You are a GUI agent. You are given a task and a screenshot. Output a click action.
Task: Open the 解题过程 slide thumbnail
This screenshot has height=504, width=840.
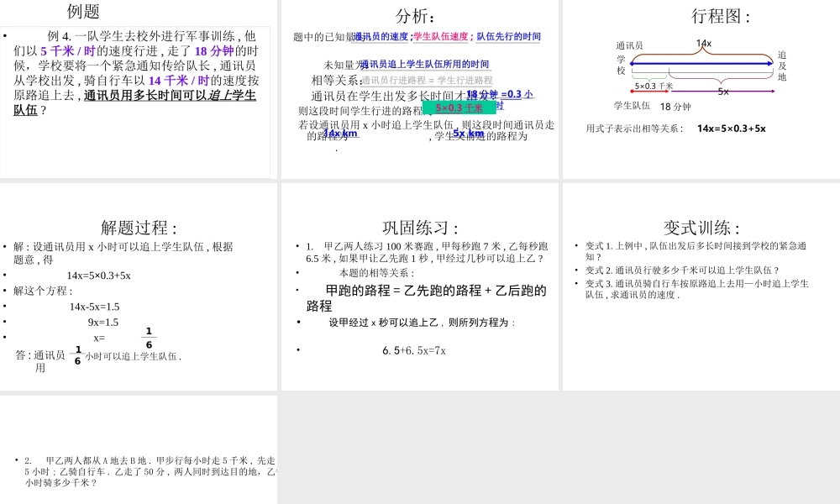(139, 286)
